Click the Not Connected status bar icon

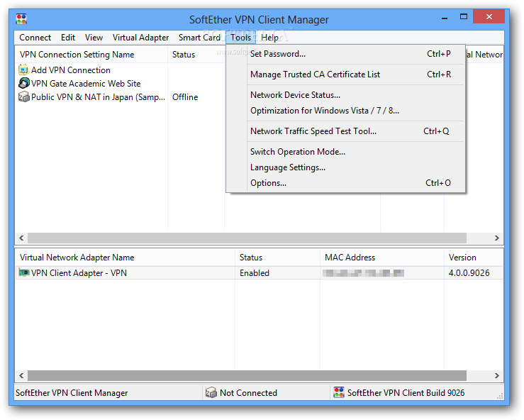[211, 392]
